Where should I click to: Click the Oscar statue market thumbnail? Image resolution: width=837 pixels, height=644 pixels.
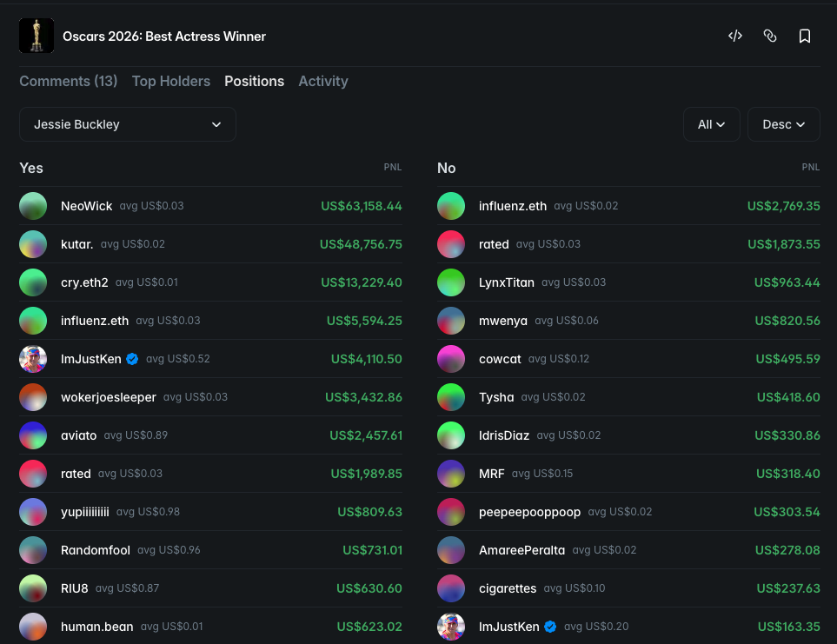pyautogui.click(x=37, y=36)
